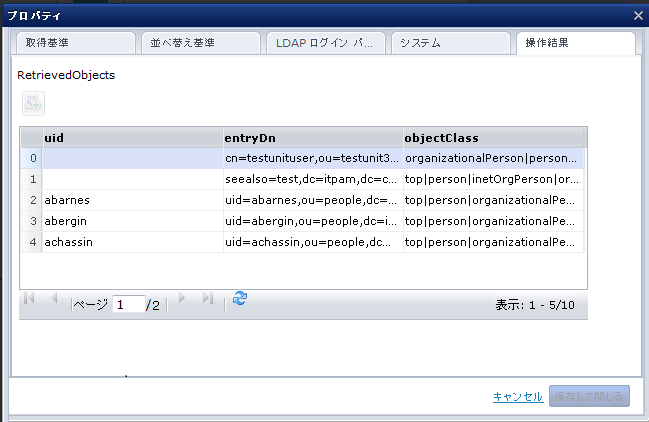This screenshot has width=649, height=422.
Task: Refresh the RetrievedObjects grid
Action: pos(240,298)
